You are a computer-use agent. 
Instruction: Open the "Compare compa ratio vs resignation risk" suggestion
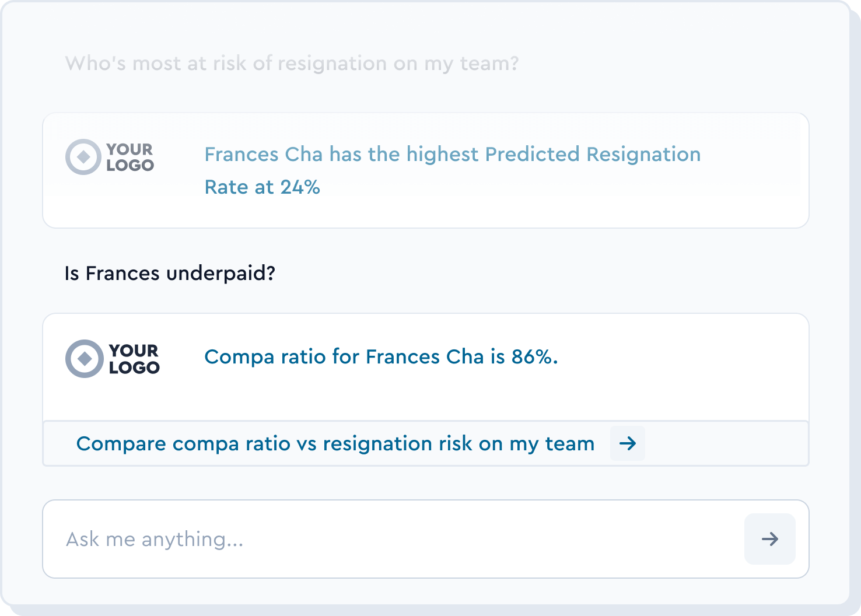pos(335,444)
